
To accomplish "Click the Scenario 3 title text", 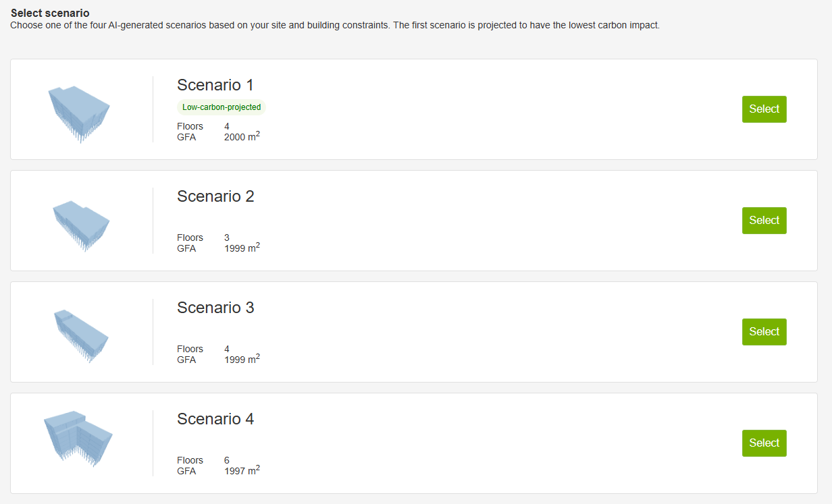I will tap(215, 308).
